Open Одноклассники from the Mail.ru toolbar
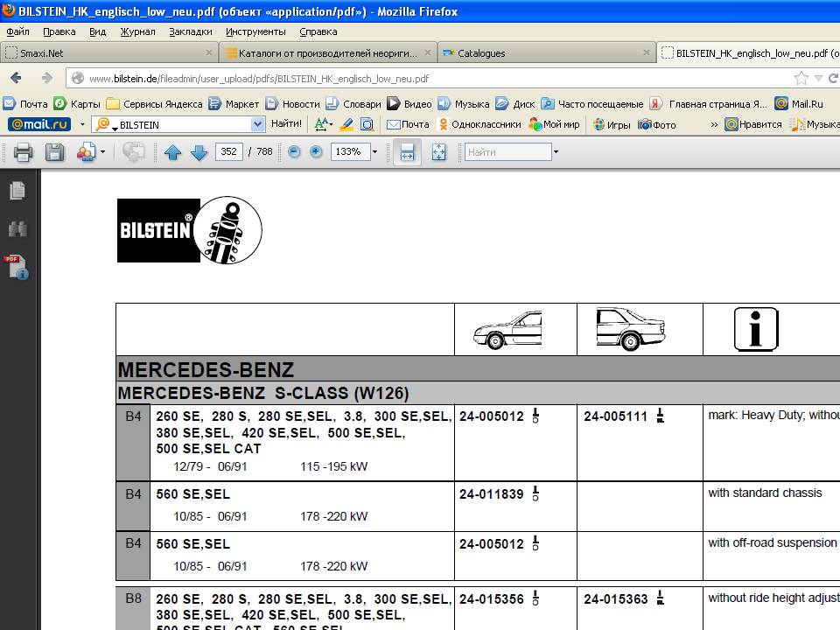The image size is (840, 630). [479, 124]
